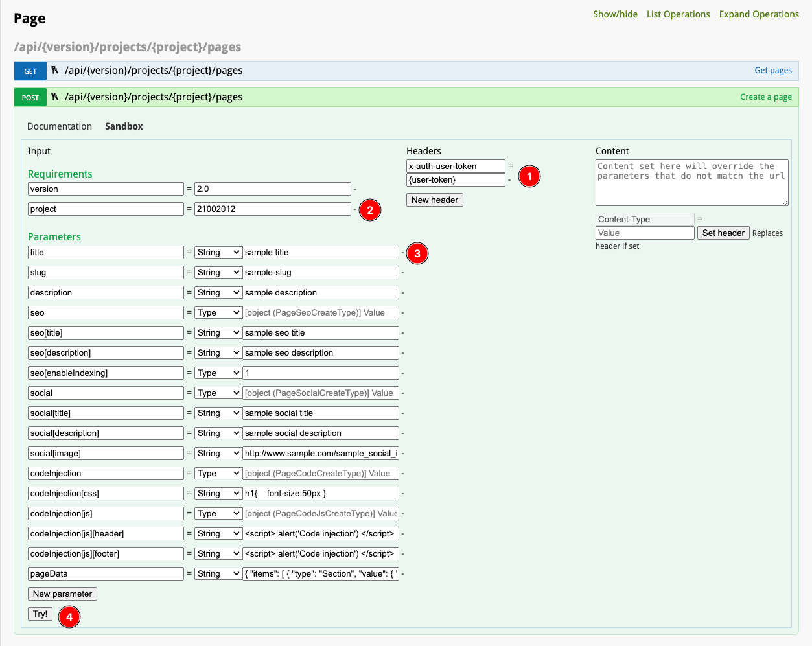Click "List Operations" in the header
This screenshot has height=646, width=812.
pyautogui.click(x=678, y=14)
